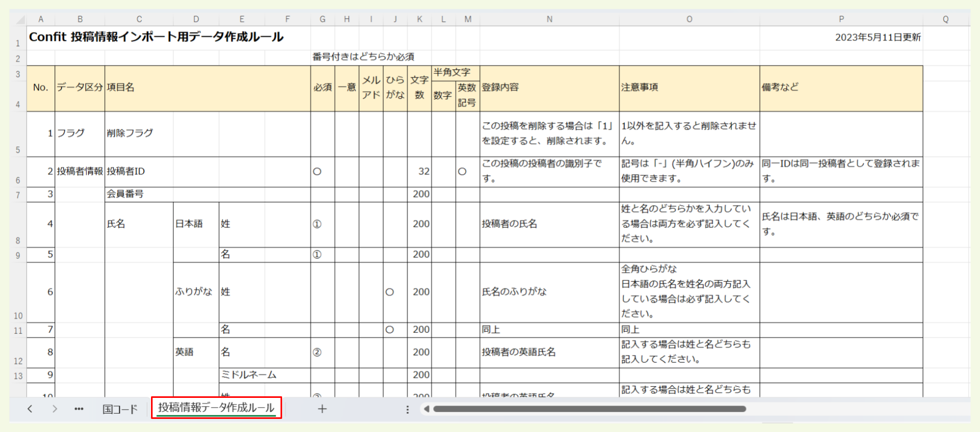Go to the next sheet using the right arrow
Image resolution: width=980 pixels, height=432 pixels.
click(55, 409)
